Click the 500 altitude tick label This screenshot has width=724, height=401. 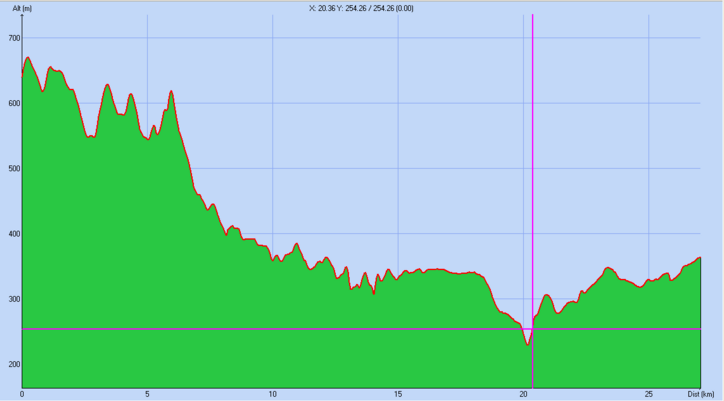coord(14,168)
